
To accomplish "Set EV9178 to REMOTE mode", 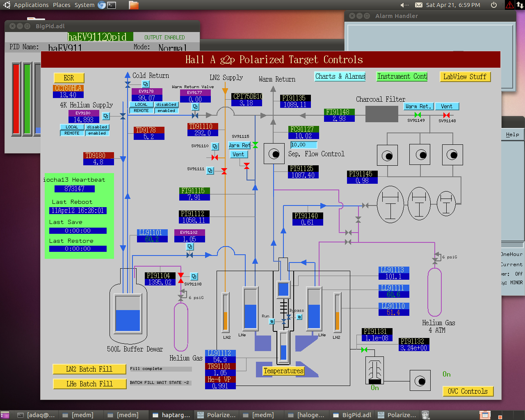I will (x=141, y=111).
